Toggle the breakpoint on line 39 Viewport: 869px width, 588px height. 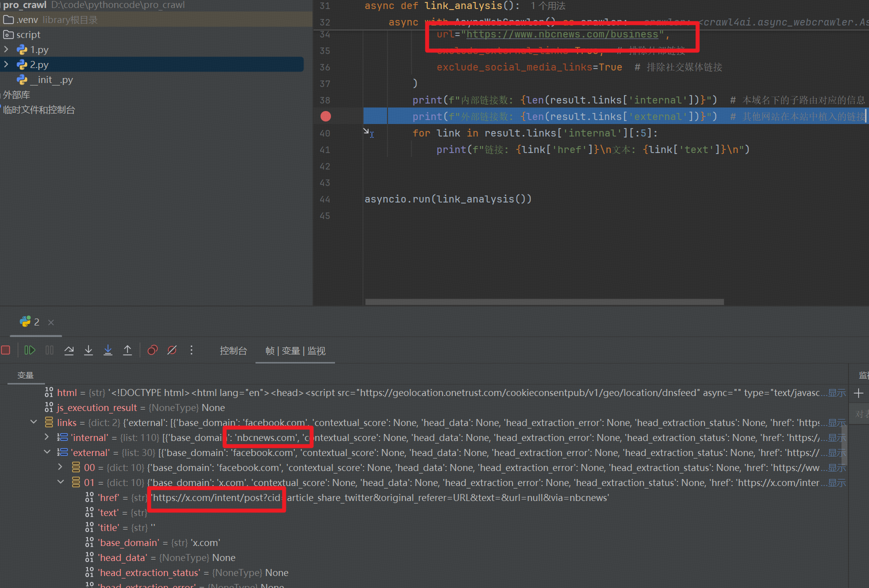coord(325,116)
